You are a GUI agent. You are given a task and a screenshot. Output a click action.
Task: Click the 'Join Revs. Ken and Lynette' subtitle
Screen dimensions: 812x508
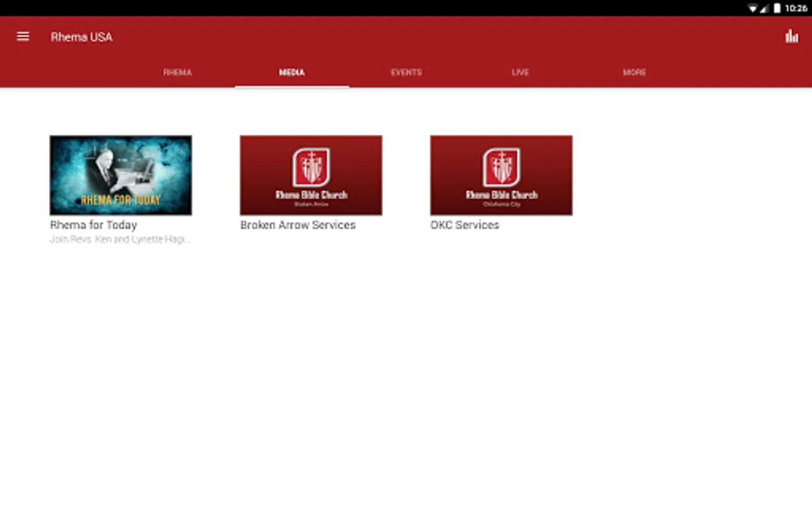click(x=120, y=239)
